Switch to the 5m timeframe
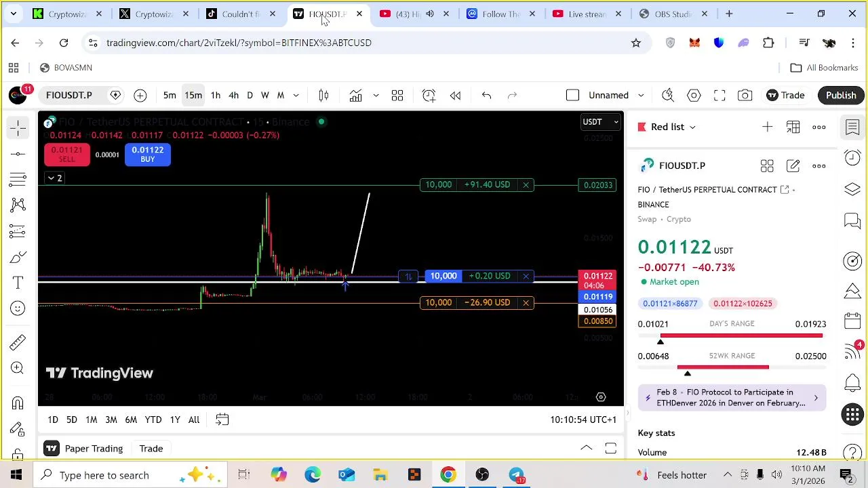This screenshot has width=868, height=488. pos(170,96)
